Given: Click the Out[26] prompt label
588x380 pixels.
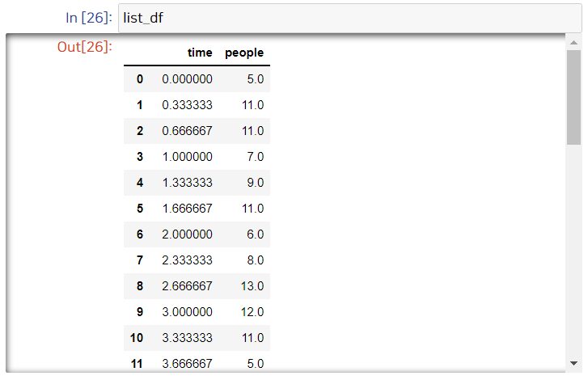Looking at the screenshot, I should tap(84, 47).
